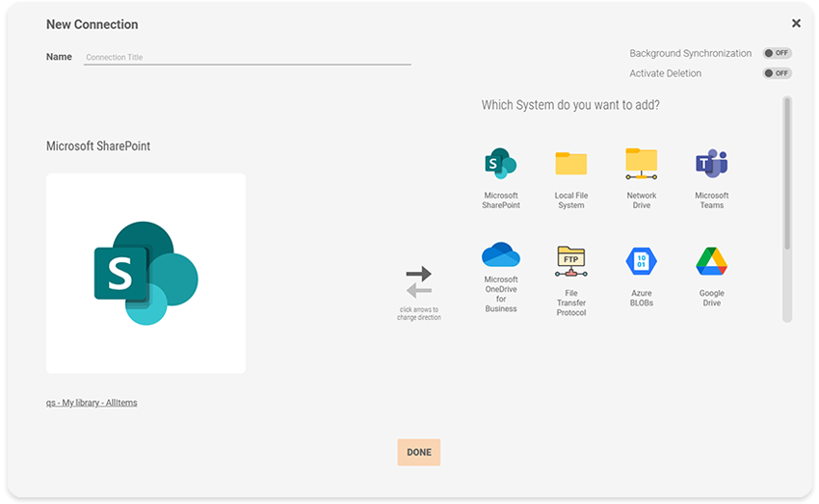Pick the Azure BLOBs icon

(641, 261)
